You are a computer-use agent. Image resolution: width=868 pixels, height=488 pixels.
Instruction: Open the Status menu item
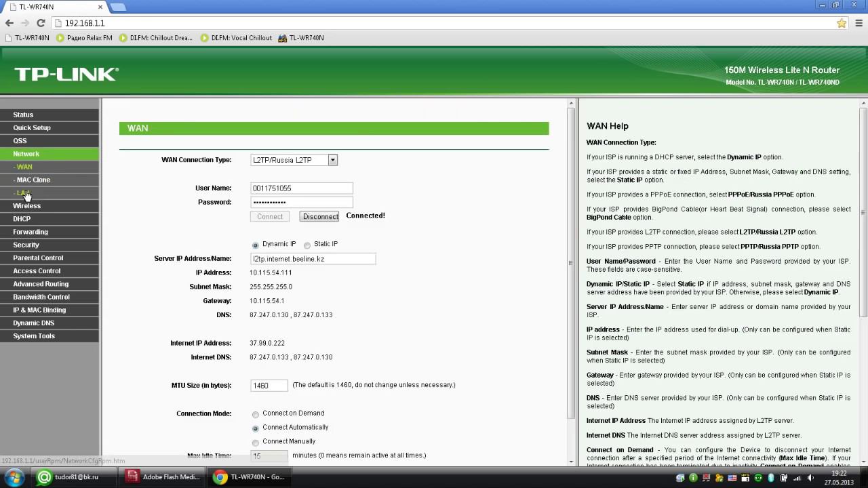pyautogui.click(x=50, y=115)
